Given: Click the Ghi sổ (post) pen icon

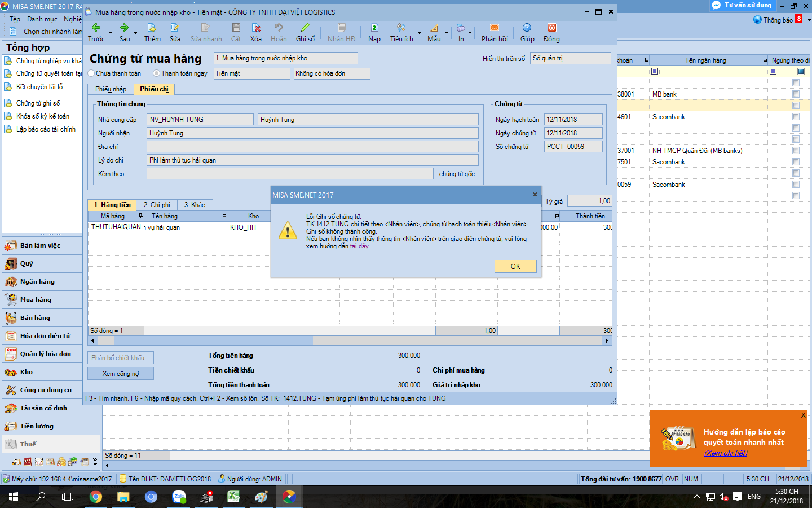Looking at the screenshot, I should pyautogui.click(x=305, y=28).
